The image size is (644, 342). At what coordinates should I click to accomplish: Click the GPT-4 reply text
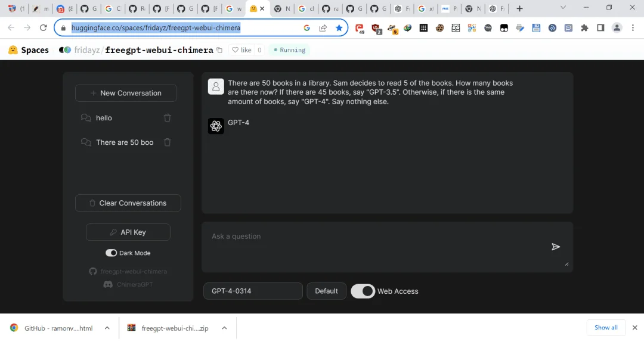click(x=238, y=122)
